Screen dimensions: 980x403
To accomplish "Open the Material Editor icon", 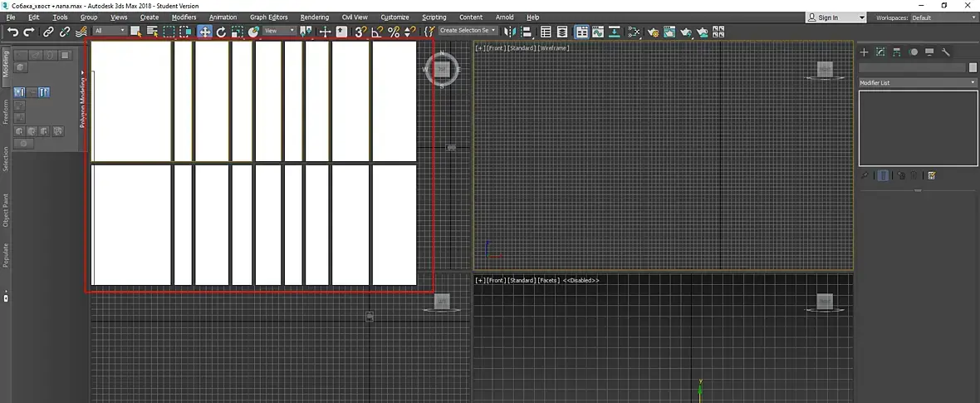I will 635,32.
